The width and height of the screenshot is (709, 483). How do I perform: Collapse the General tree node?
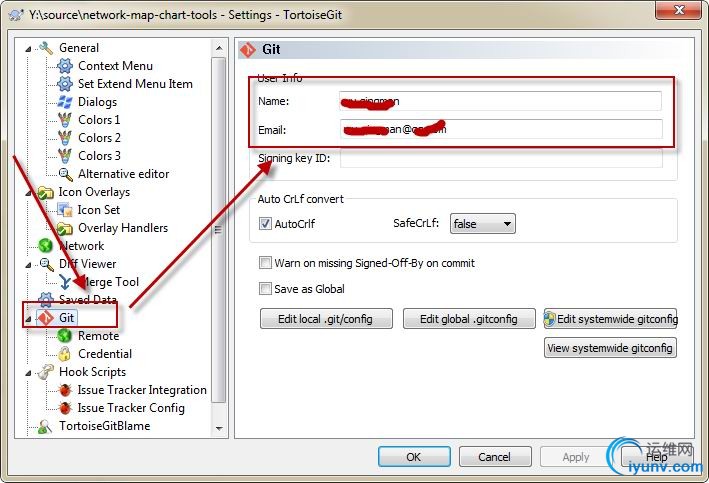[x=28, y=49]
